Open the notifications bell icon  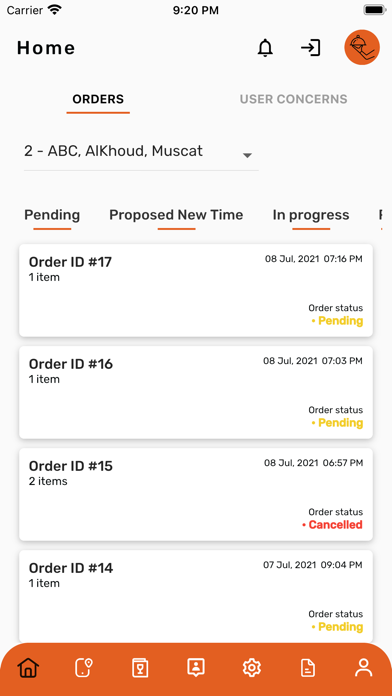point(265,48)
